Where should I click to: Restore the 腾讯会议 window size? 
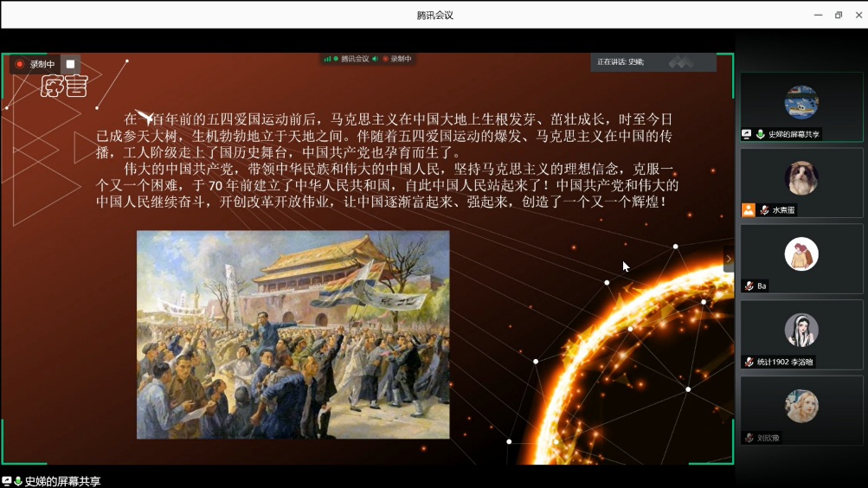(x=838, y=15)
